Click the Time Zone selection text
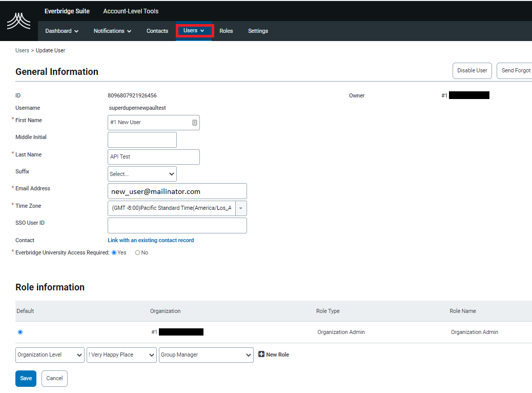 (172, 208)
